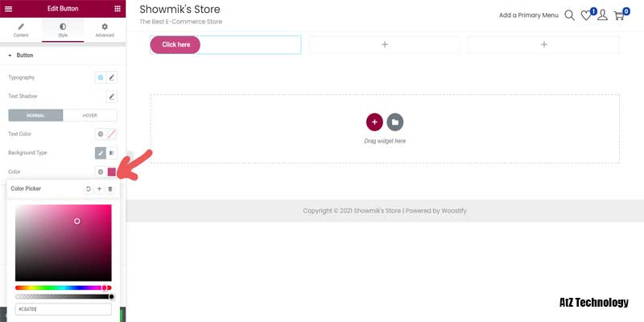This screenshot has height=322, width=644.
Task: Open the widgets grid panel
Action: tap(118, 8)
